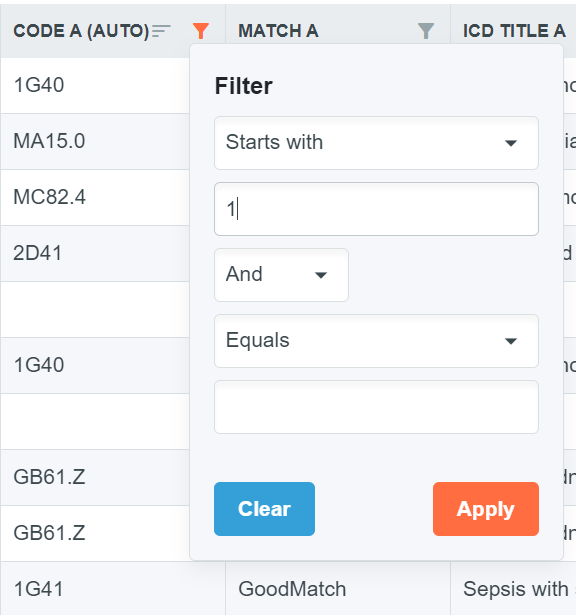Screen dimensions: 576x615
Task: Toggle sort icon beside CODE A (AUTO)
Action: (x=161, y=31)
